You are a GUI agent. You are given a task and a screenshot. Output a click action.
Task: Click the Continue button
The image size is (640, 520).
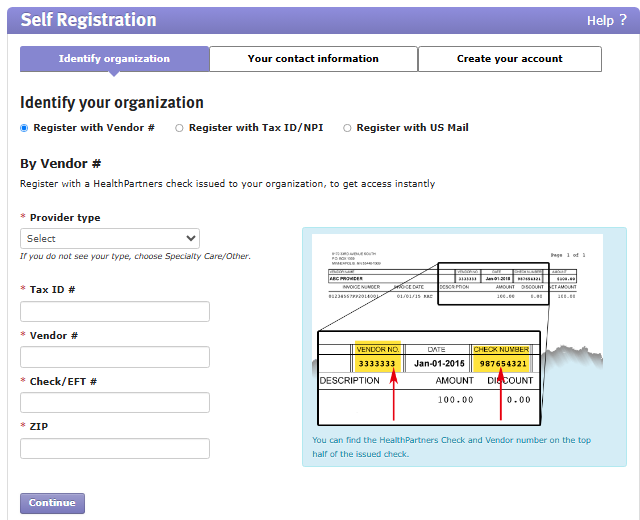click(52, 503)
